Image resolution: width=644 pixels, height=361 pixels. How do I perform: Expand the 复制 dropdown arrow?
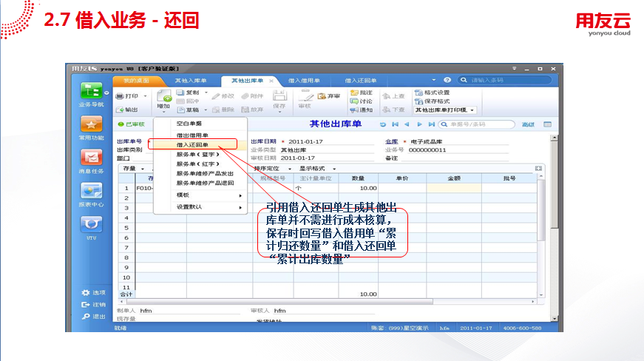(206, 92)
